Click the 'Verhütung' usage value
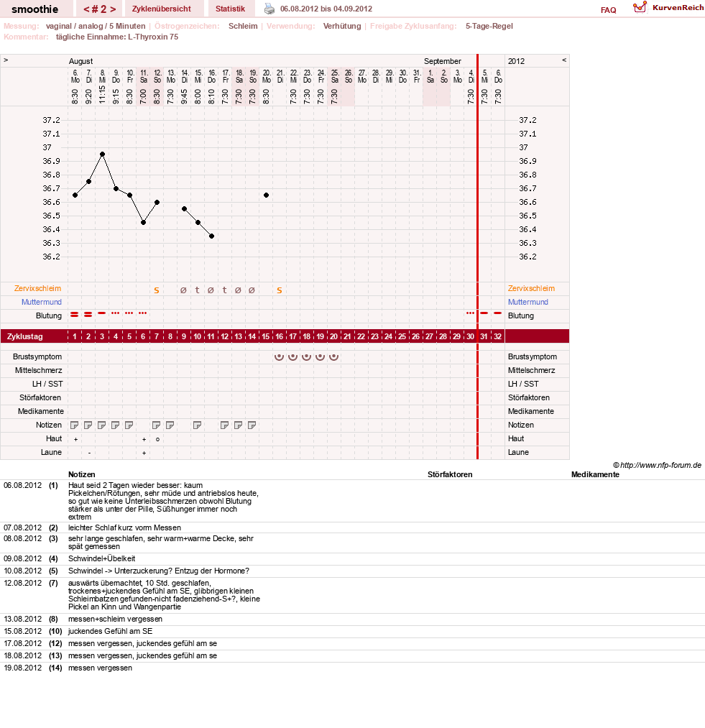This screenshot has width=705, height=728. pyautogui.click(x=342, y=26)
